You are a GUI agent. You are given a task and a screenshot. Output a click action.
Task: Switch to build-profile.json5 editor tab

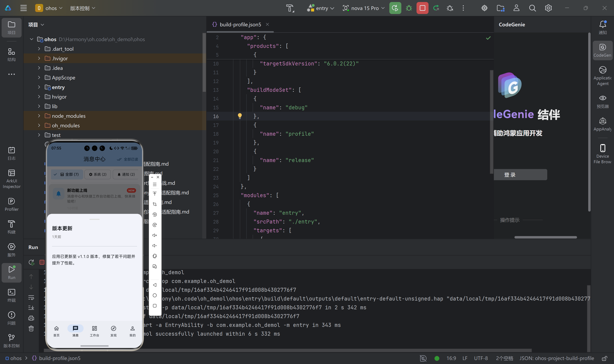(240, 25)
